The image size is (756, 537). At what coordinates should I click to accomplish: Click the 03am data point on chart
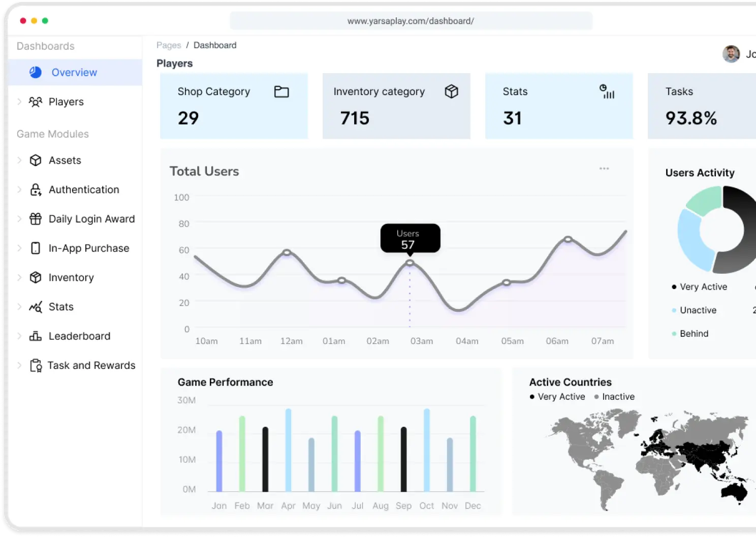(x=409, y=263)
